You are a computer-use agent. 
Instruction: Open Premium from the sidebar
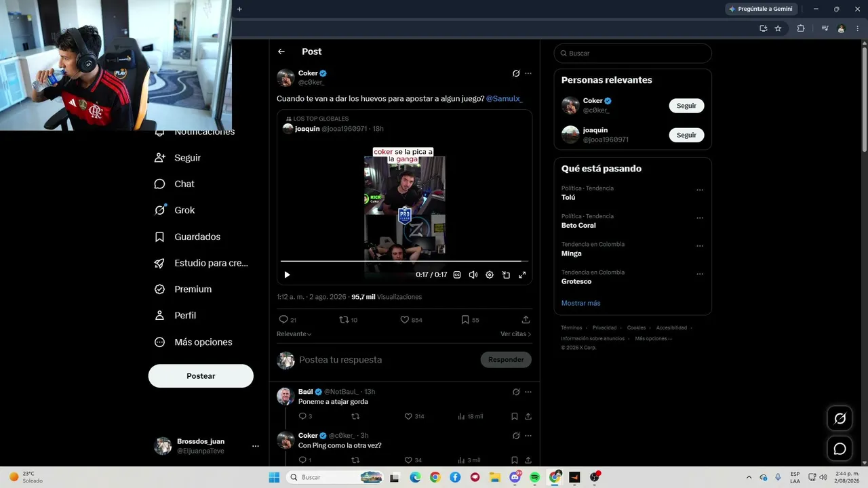point(183,289)
